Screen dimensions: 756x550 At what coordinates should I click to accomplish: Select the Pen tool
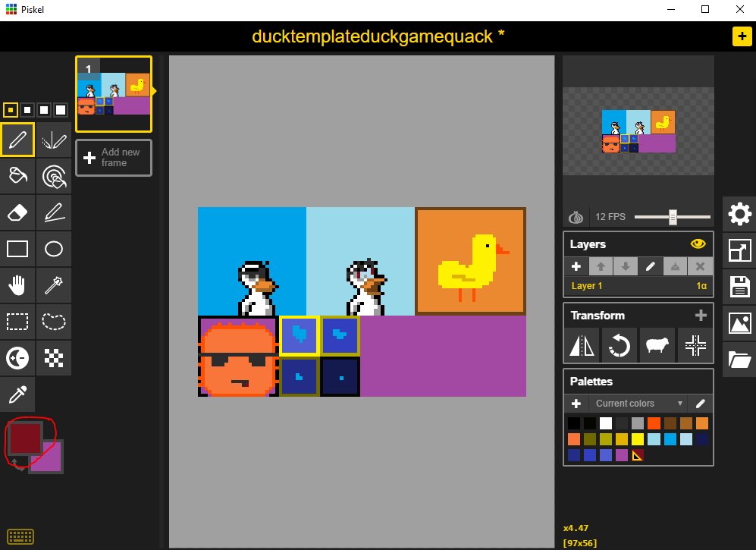[17, 140]
